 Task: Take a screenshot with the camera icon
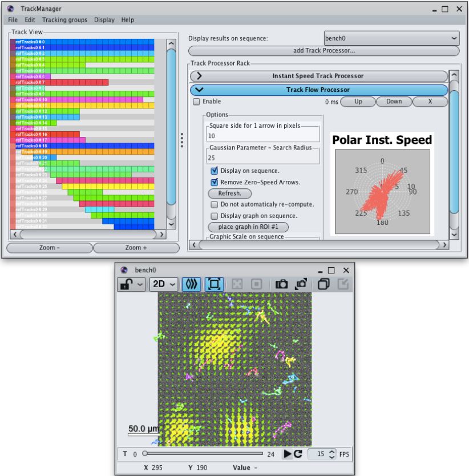(281, 284)
